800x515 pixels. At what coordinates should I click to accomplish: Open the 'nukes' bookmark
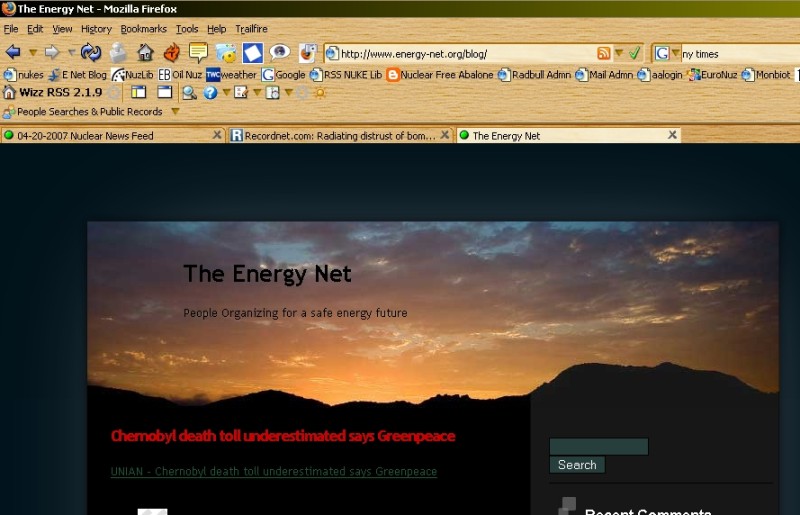point(23,75)
